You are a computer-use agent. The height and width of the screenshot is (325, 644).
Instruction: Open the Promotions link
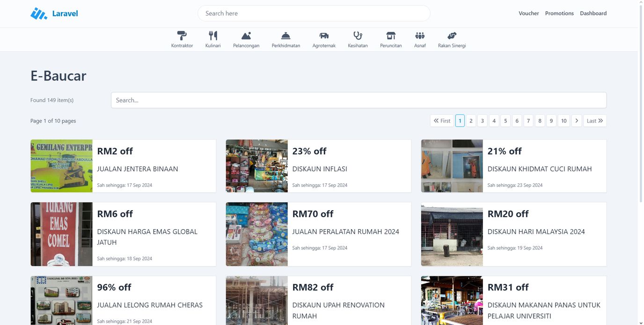point(559,14)
